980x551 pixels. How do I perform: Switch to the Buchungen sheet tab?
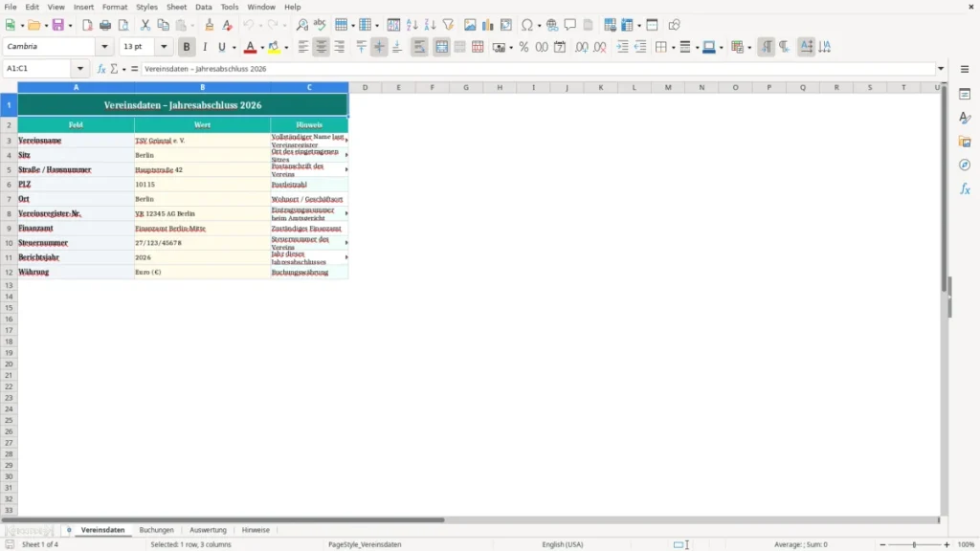point(156,530)
